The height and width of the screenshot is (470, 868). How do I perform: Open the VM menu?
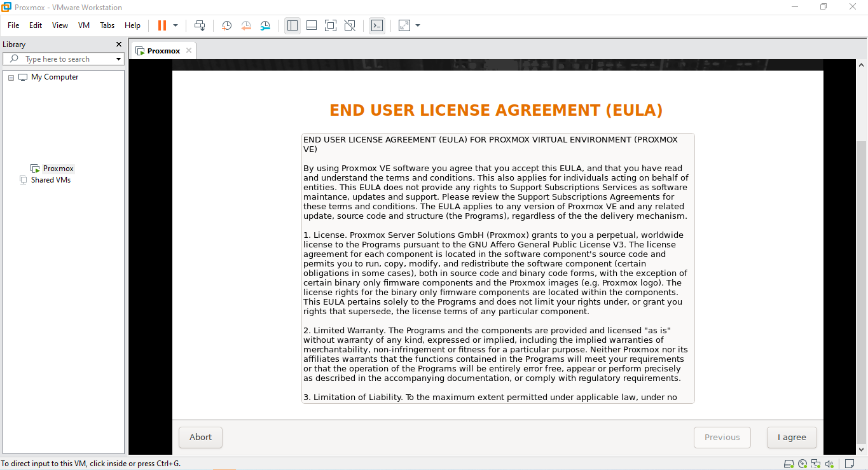point(84,25)
